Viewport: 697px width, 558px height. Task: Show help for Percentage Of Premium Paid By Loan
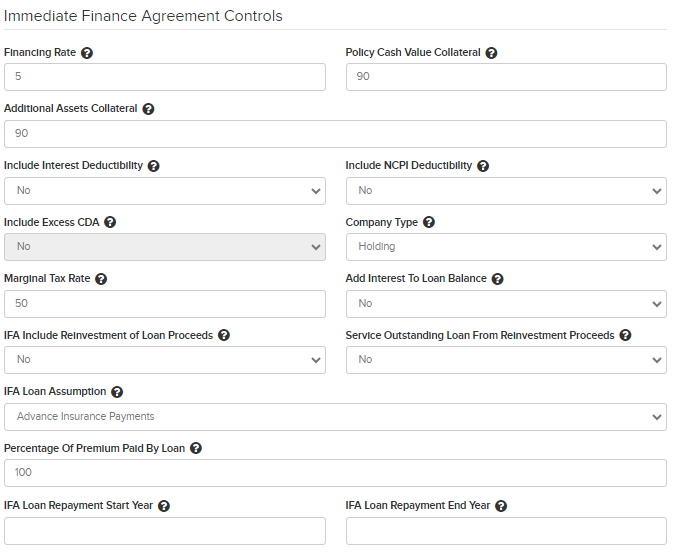click(196, 448)
